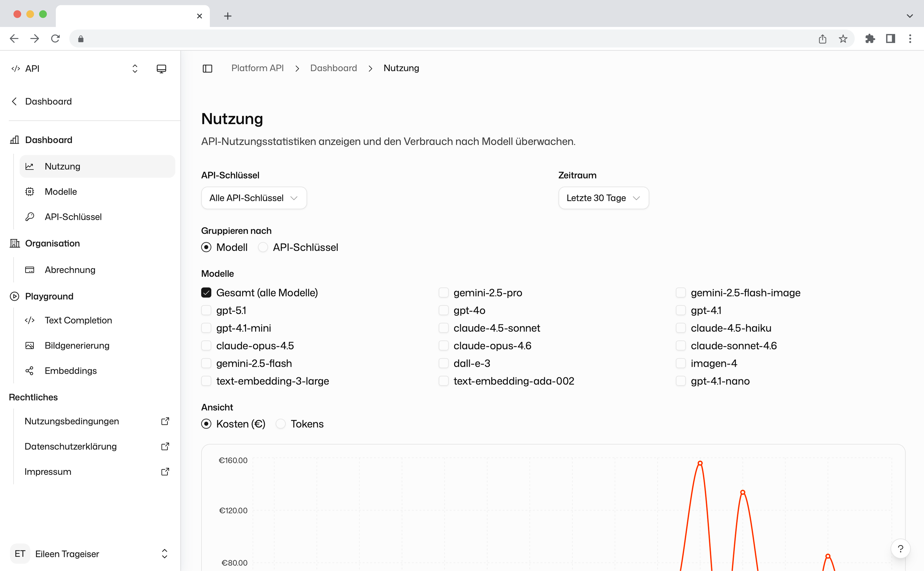Select the Tokens view radio button

point(281,424)
